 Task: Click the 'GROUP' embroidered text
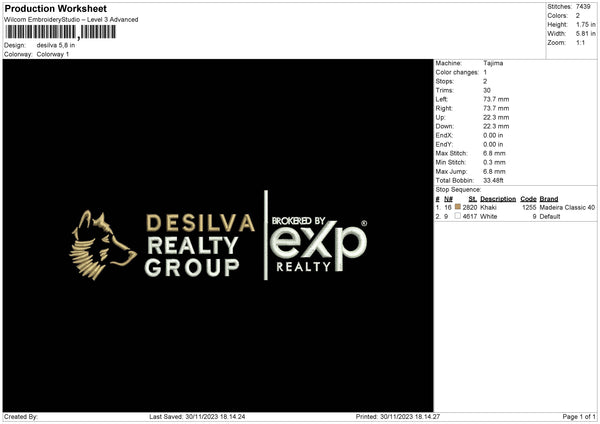pos(192,267)
